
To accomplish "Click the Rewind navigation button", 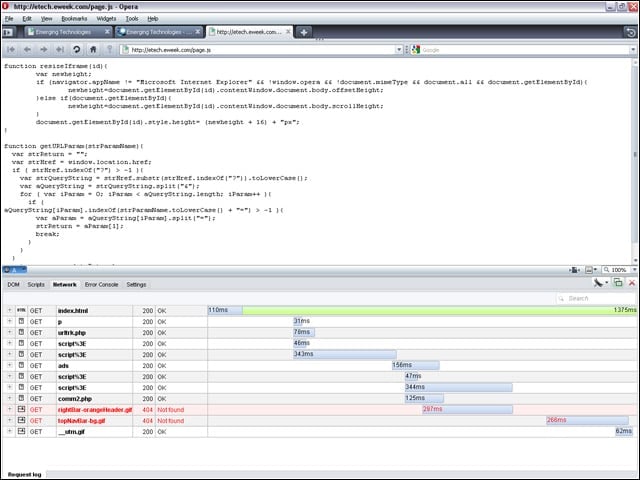I will pos(11,50).
